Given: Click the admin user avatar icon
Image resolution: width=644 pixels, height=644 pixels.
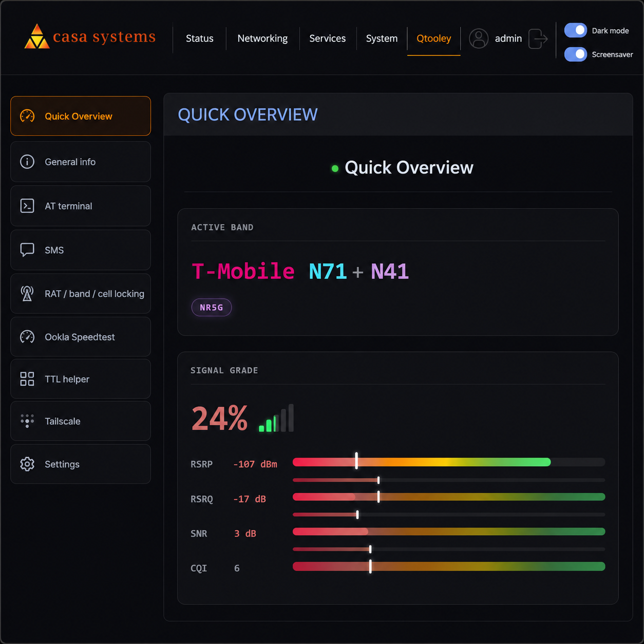Looking at the screenshot, I should tap(479, 39).
